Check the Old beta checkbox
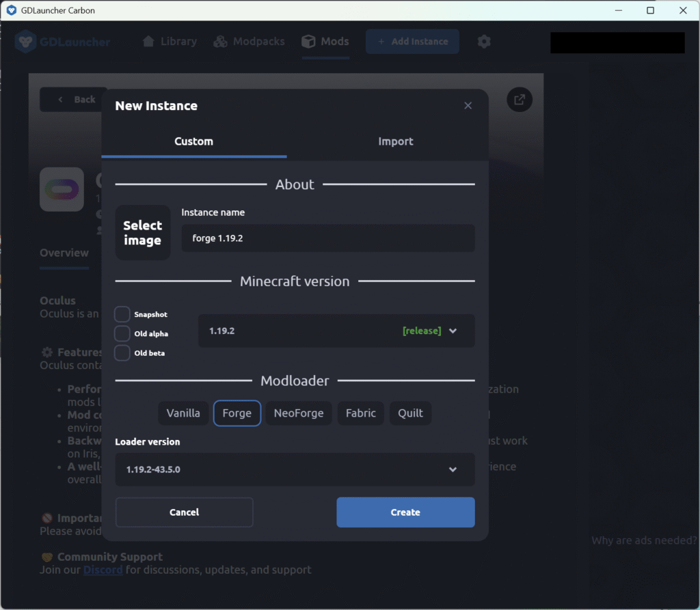The height and width of the screenshot is (610, 700). tap(122, 353)
